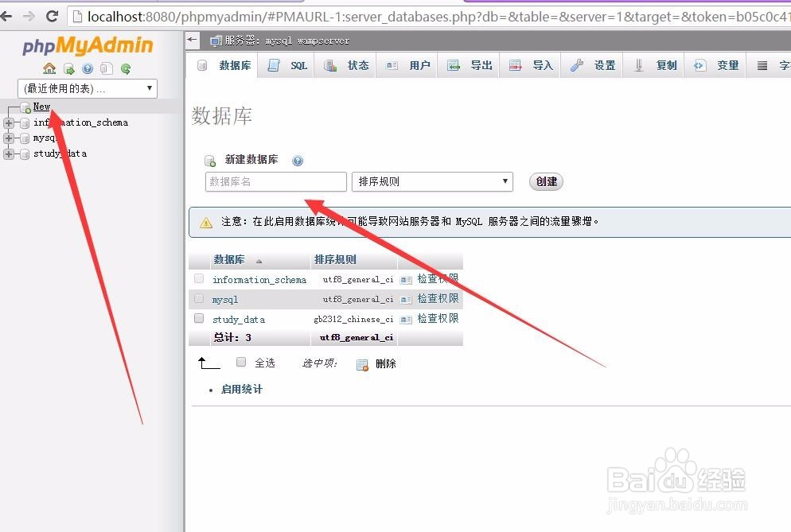This screenshot has height=532, width=791.
Task: Open the study_data database link in the table
Action: tap(239, 319)
